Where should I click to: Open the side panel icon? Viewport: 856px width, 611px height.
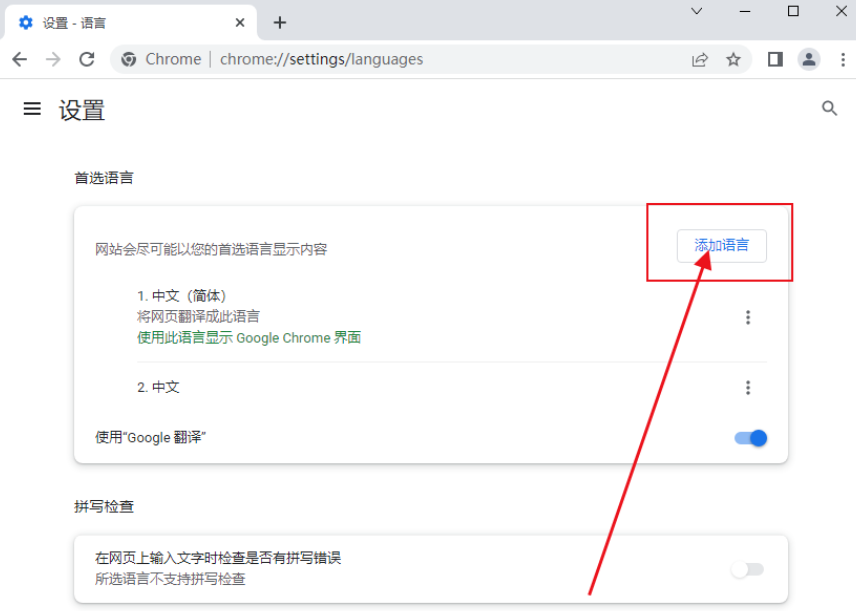point(775,59)
